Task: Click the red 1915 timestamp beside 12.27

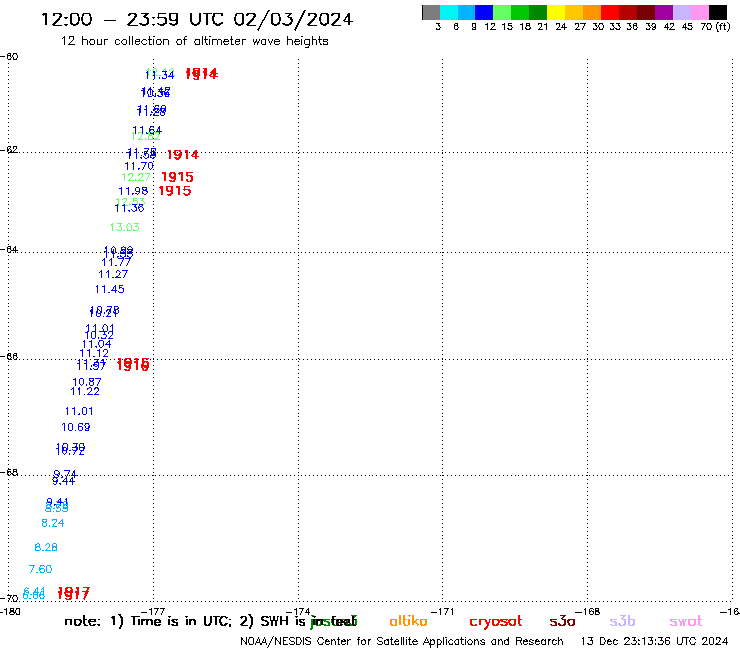Action: pos(177,177)
